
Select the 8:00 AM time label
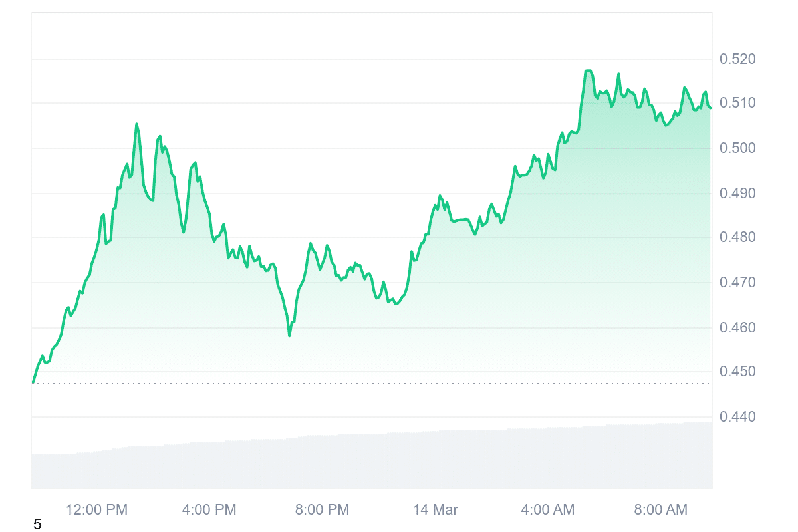(x=660, y=510)
